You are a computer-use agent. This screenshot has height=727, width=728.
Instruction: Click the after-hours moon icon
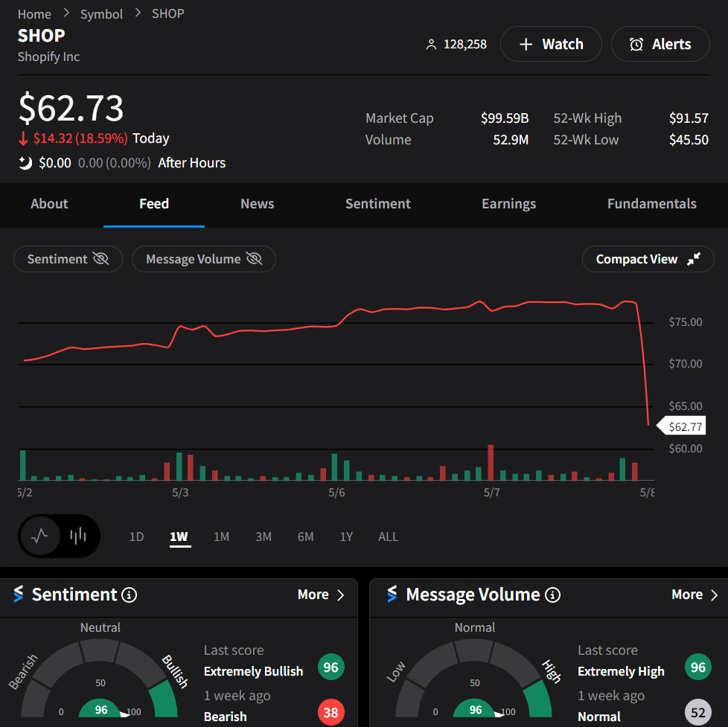pyautogui.click(x=25, y=163)
